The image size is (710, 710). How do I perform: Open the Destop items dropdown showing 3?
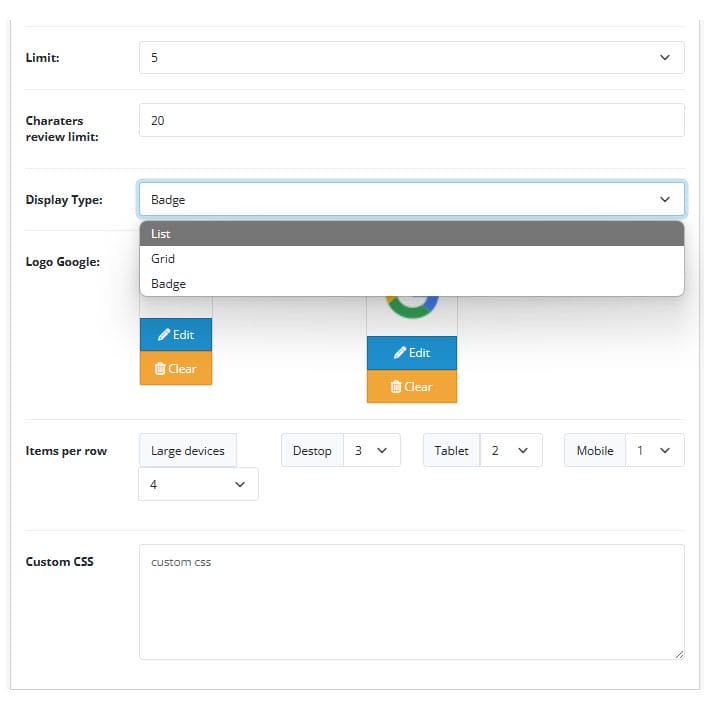click(372, 451)
